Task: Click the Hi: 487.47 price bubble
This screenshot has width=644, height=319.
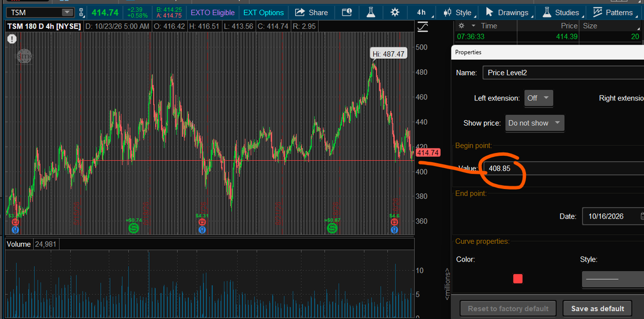Action: pos(389,54)
